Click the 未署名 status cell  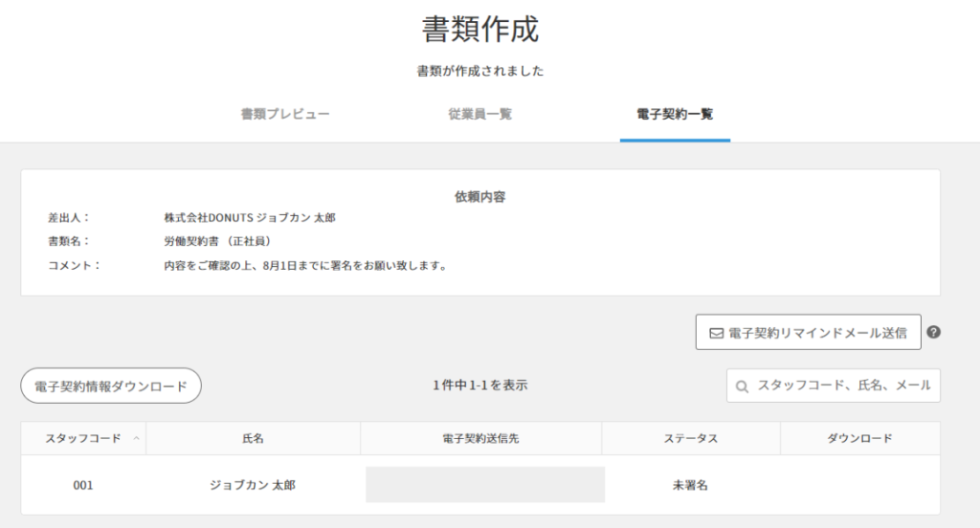tap(690, 486)
